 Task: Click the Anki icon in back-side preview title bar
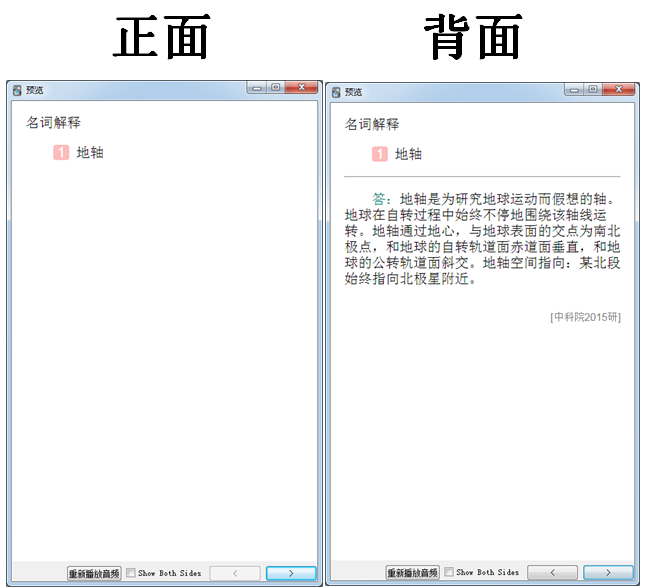tap(336, 92)
